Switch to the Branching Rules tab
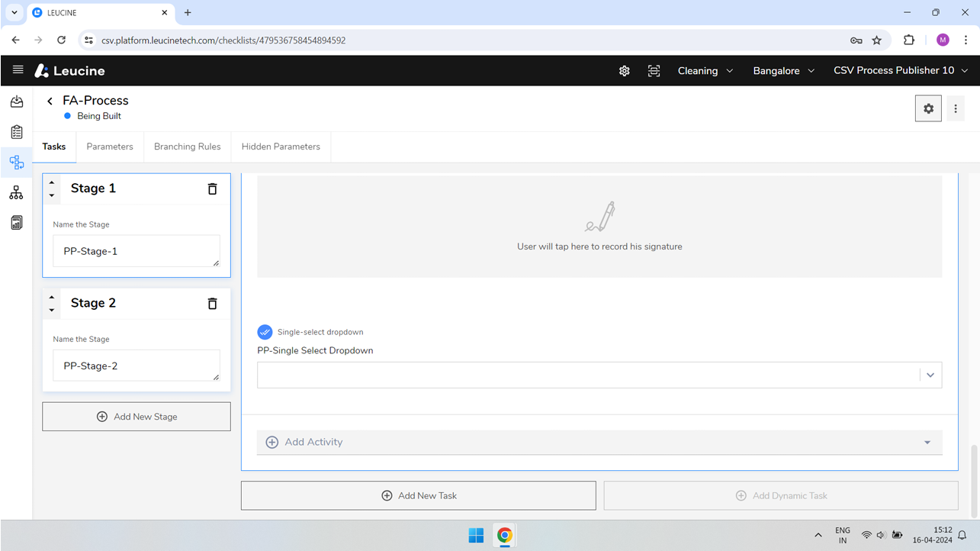Image resolution: width=980 pixels, height=551 pixels. tap(187, 147)
